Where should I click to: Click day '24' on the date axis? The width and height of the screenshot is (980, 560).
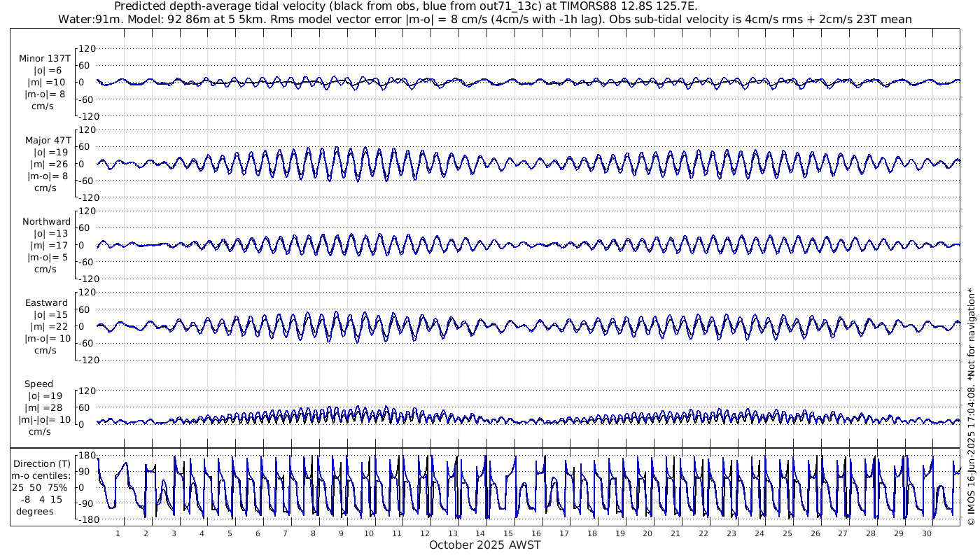point(759,533)
